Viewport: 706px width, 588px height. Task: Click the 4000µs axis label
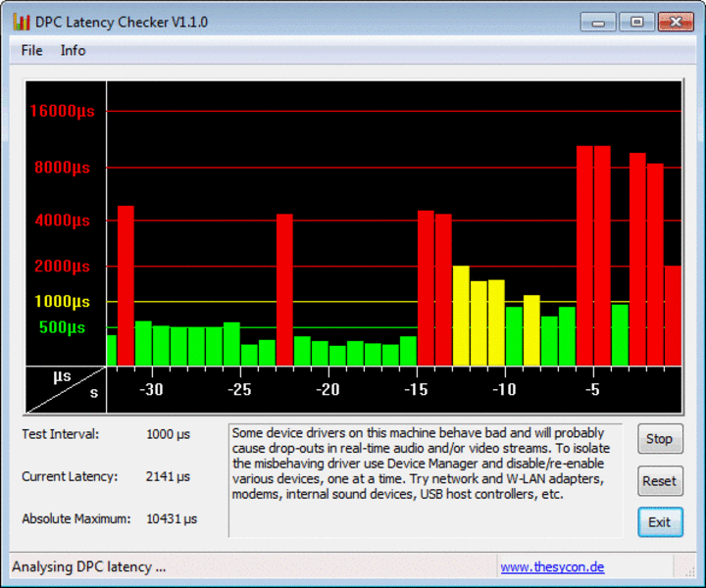(62, 220)
